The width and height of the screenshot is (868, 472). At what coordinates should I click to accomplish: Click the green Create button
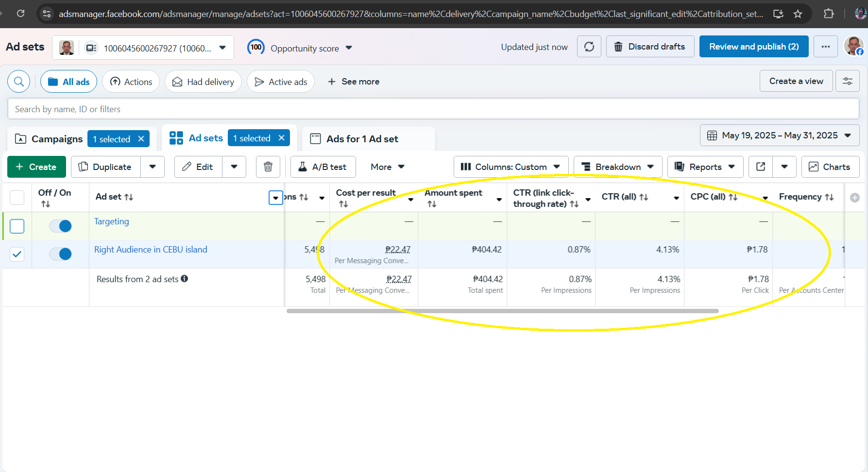(36, 167)
